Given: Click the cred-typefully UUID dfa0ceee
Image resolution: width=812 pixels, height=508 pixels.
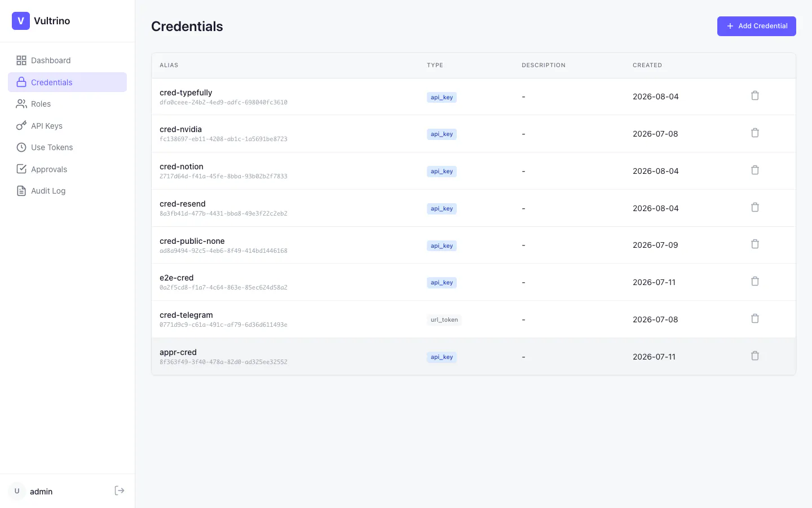Looking at the screenshot, I should [x=223, y=103].
